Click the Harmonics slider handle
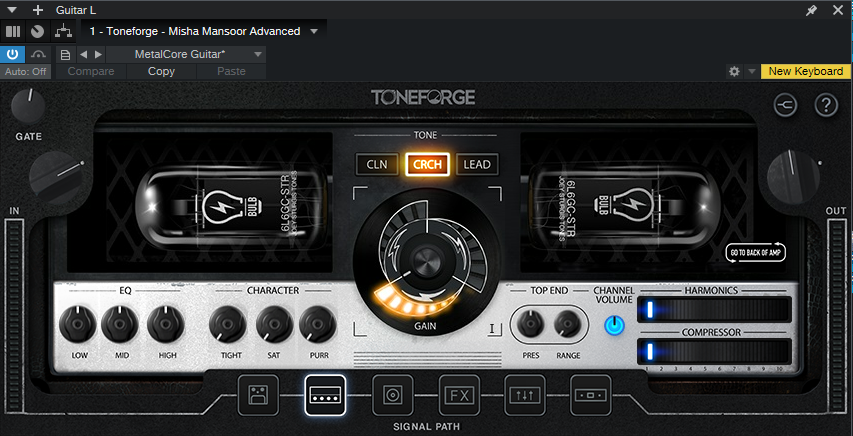Viewport: 853px width, 436px height. [x=649, y=310]
